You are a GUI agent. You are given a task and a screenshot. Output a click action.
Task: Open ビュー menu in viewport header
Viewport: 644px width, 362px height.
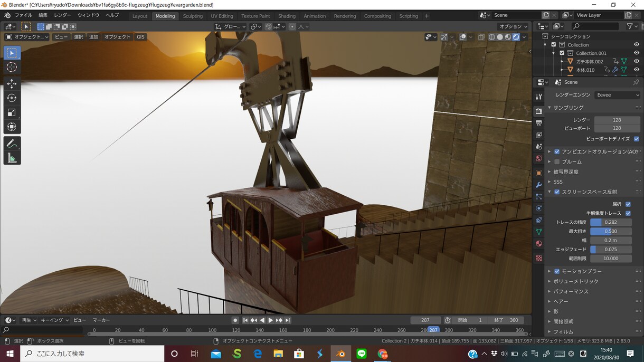(x=61, y=37)
